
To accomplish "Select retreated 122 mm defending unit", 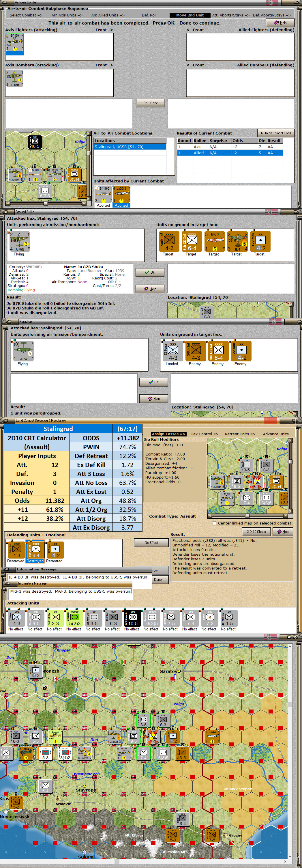I will pyautogui.click(x=55, y=550).
